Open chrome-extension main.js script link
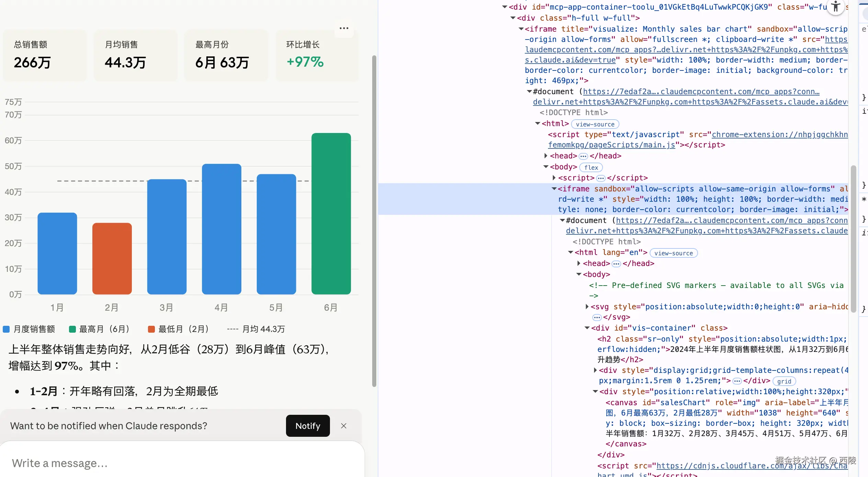The image size is (868, 477). (779, 135)
